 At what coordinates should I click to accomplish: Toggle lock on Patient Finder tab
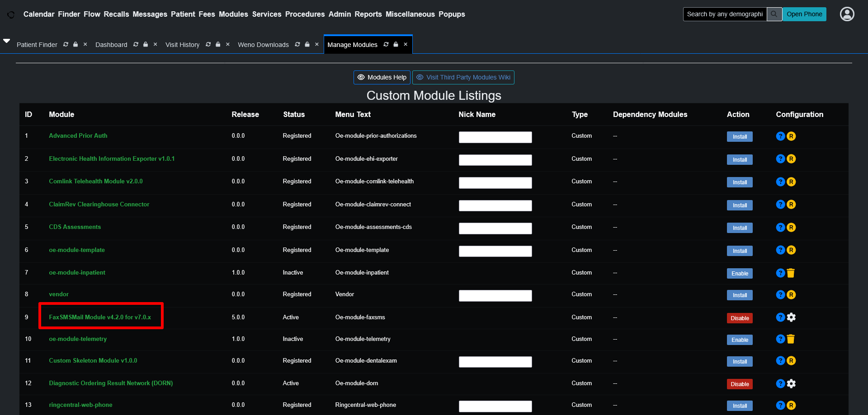75,44
